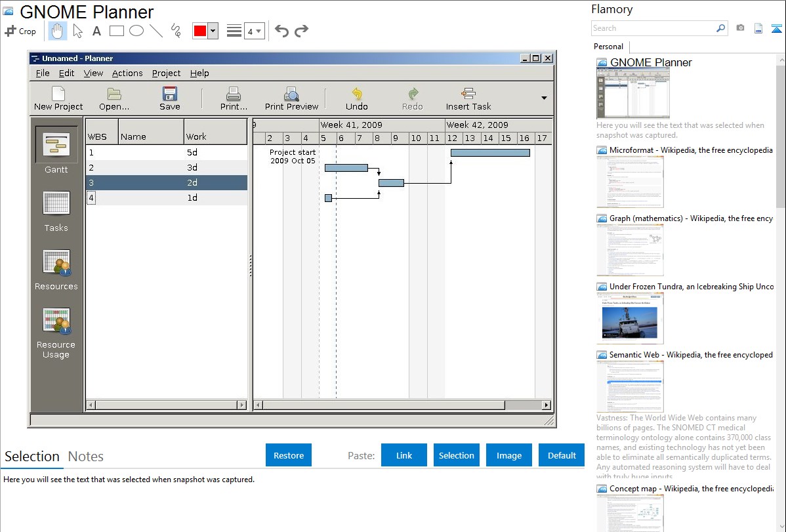Click the Name column header
This screenshot has width=786, height=532.
151,133
